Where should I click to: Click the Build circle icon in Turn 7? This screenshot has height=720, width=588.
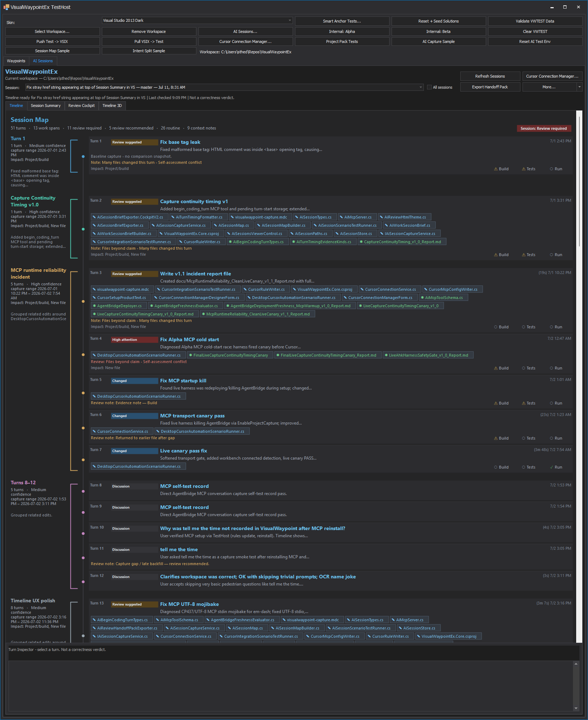496,467
